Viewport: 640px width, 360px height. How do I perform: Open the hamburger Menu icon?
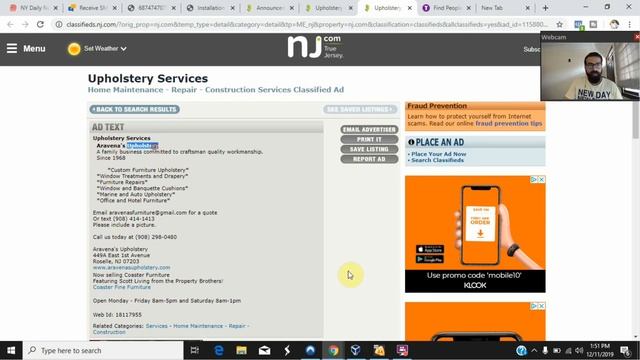pos(12,48)
